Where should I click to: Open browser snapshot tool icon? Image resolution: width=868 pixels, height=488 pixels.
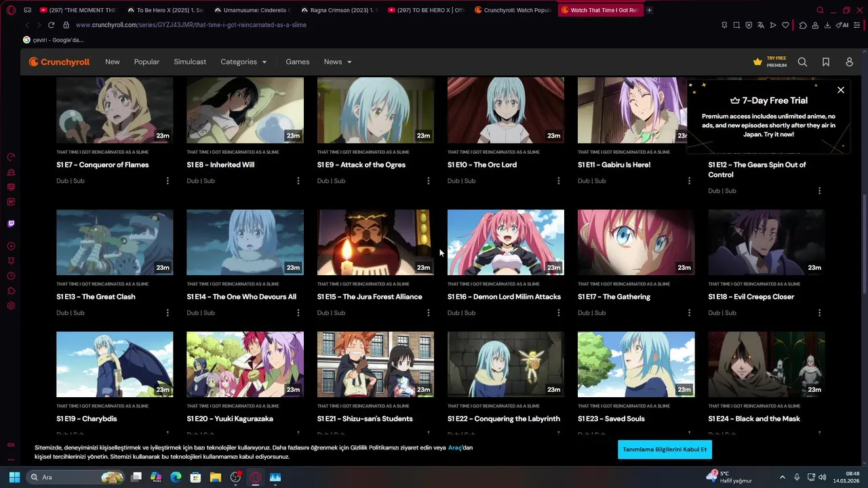pos(736,25)
